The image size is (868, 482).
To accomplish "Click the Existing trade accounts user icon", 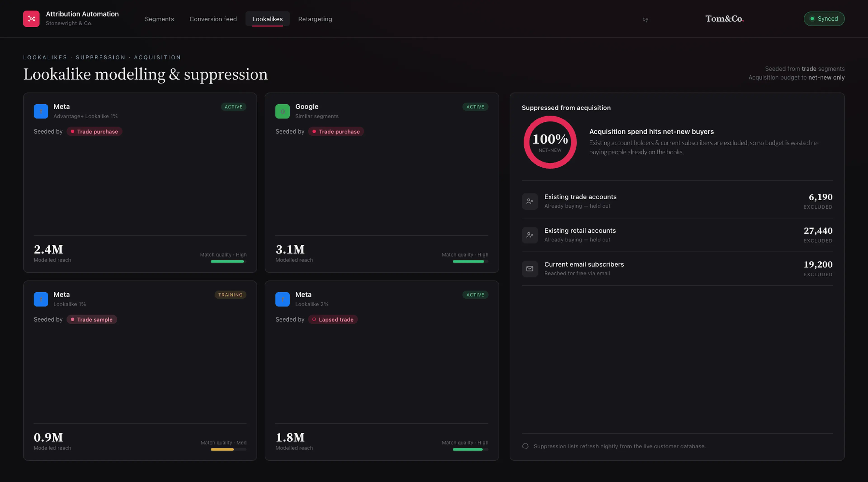I will click(530, 201).
